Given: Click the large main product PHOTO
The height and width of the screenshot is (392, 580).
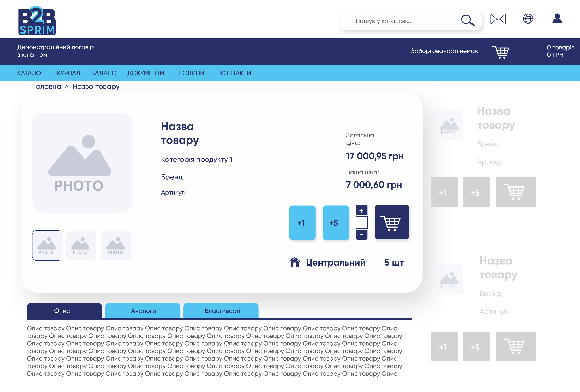Looking at the screenshot, I should point(82,163).
